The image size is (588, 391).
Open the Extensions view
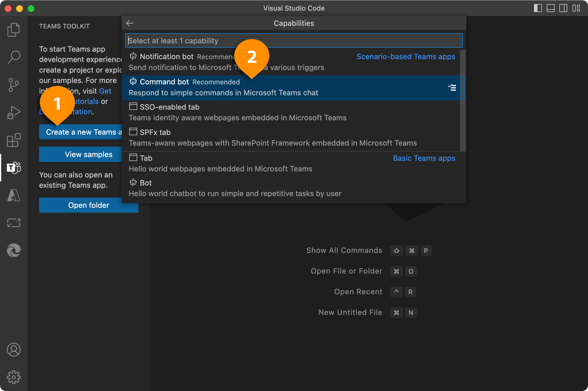[13, 140]
